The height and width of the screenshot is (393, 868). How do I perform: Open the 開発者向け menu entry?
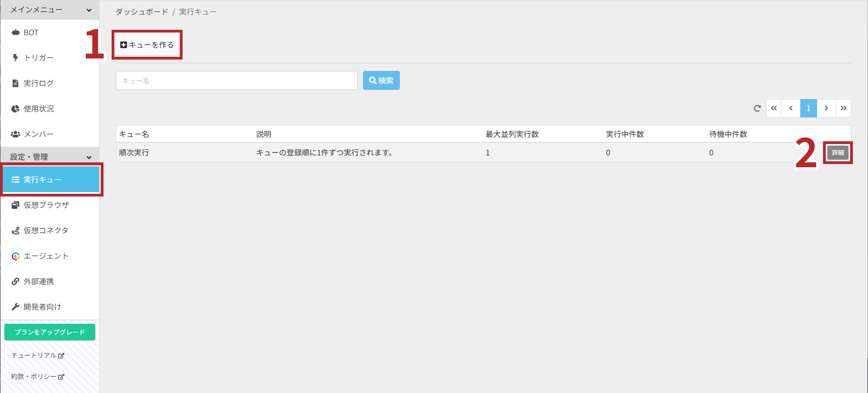tap(42, 307)
